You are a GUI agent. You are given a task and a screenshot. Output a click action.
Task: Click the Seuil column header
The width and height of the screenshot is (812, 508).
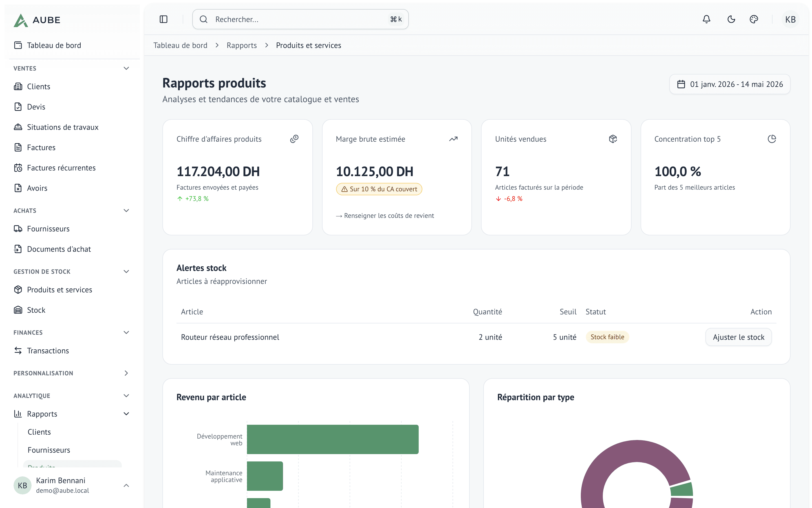(568, 312)
